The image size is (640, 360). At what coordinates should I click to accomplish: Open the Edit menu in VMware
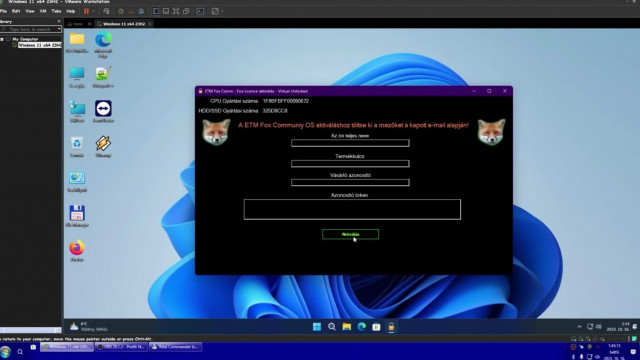coord(16,11)
